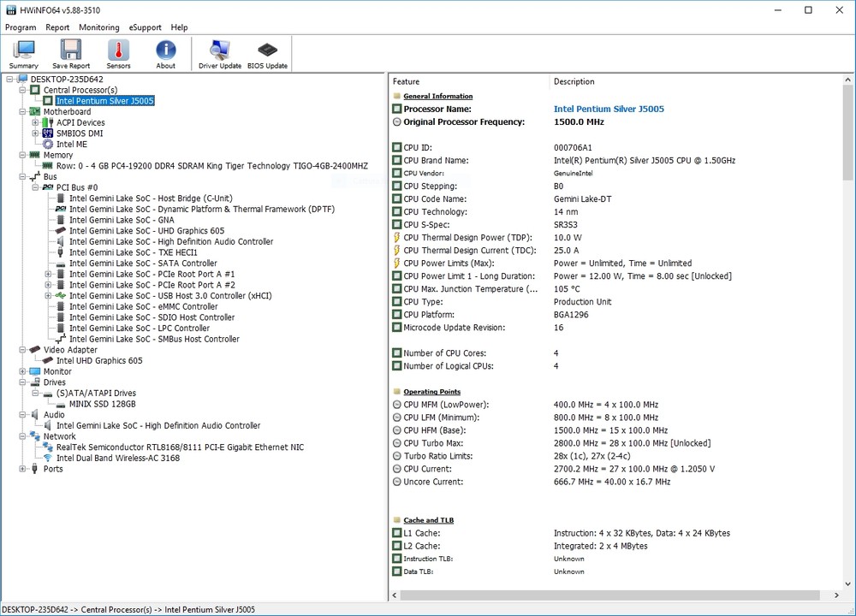The width and height of the screenshot is (856, 616).
Task: Expand the Ports tree node
Action: (x=22, y=469)
